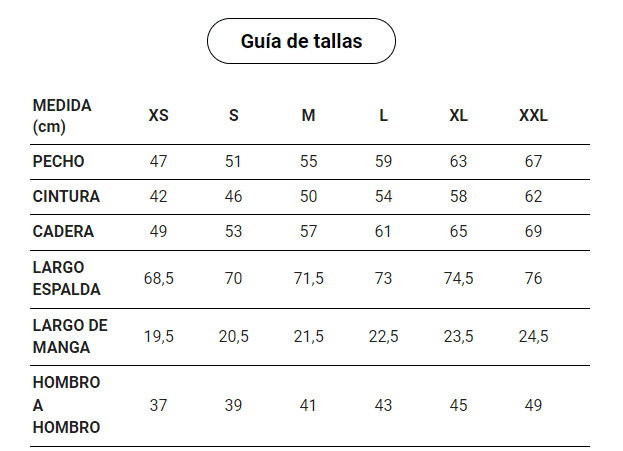
Task: Click the PECHO row label
Action: click(x=59, y=162)
